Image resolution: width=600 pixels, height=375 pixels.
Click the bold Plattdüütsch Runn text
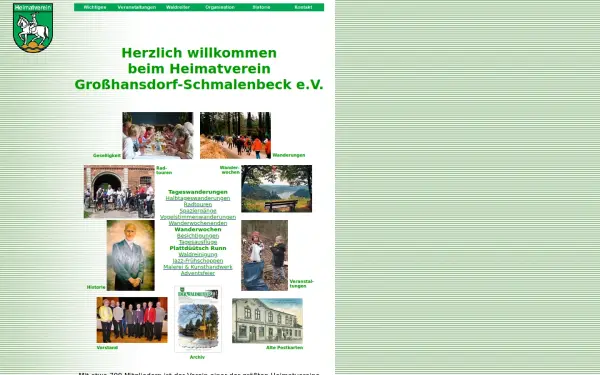point(198,248)
